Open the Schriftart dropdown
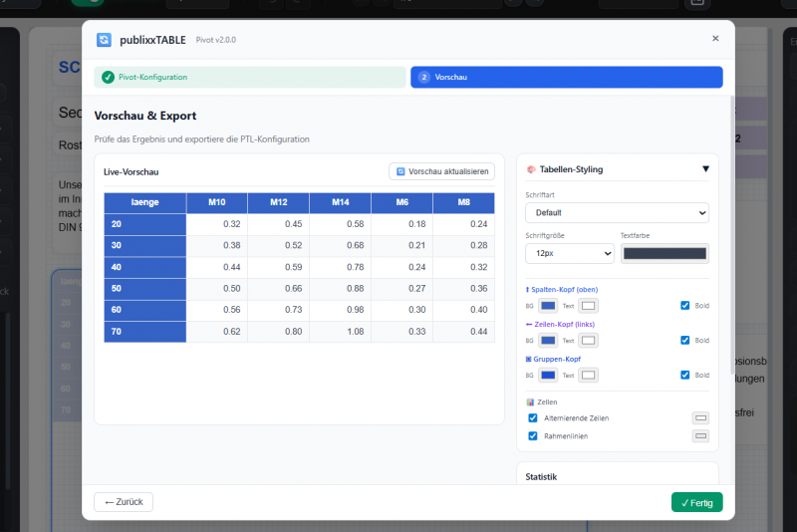797x532 pixels. pyautogui.click(x=617, y=213)
